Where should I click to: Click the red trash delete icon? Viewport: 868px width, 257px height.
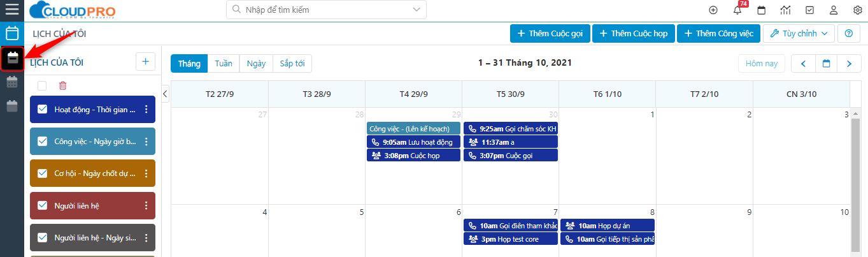point(62,85)
